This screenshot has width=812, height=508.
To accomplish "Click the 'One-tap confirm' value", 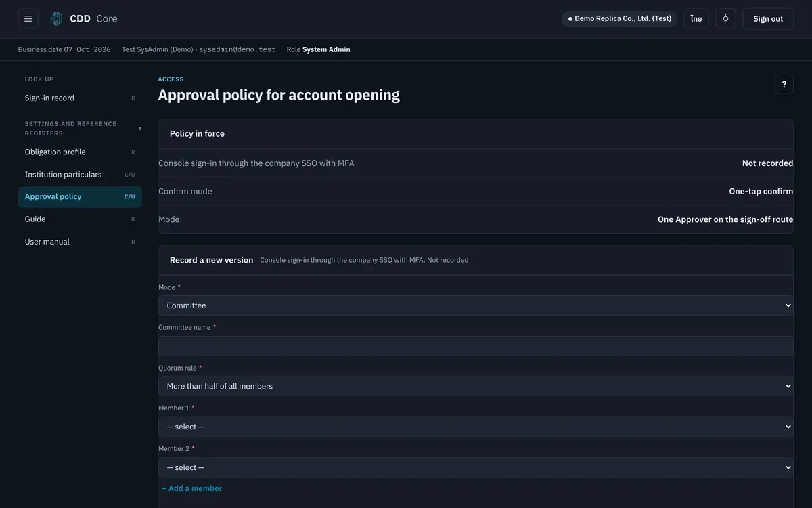I will (761, 191).
